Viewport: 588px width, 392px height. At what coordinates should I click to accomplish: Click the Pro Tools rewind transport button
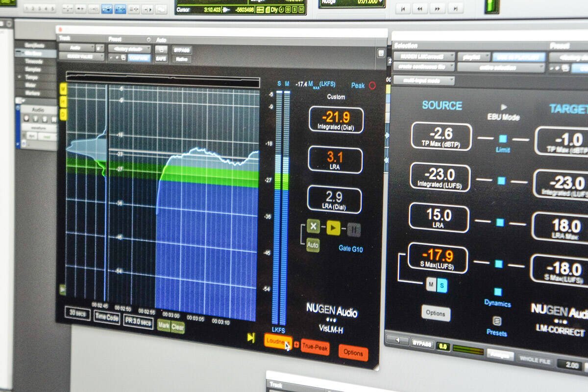point(420,8)
